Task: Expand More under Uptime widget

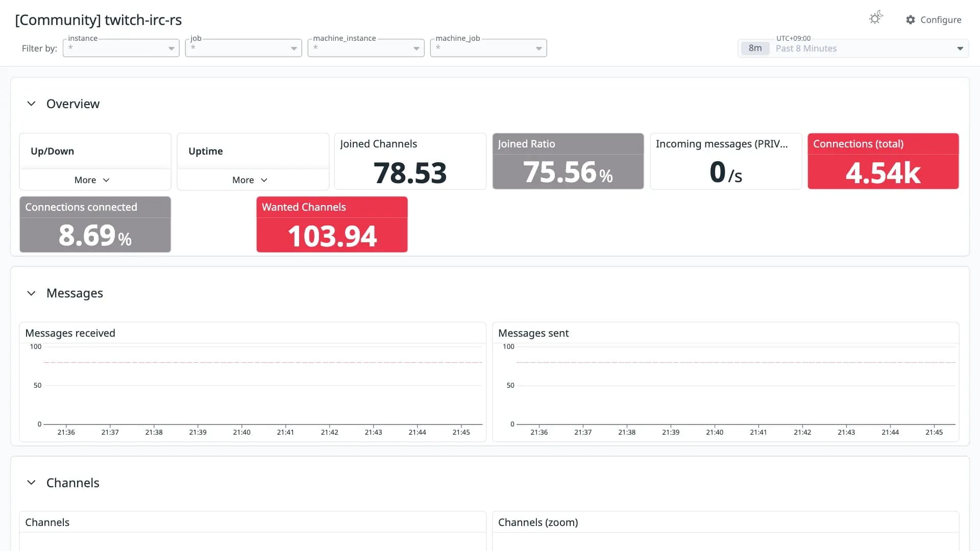Action: 250,180
